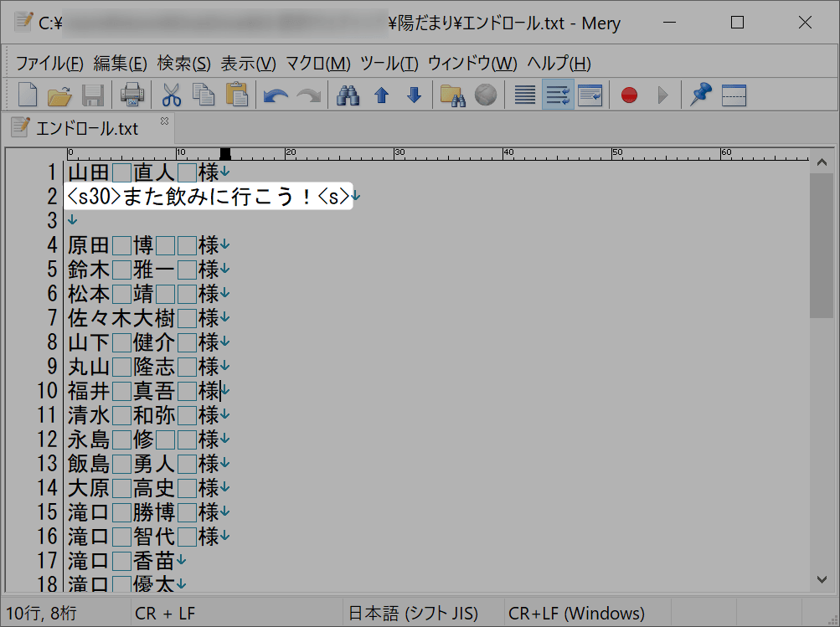Click the undo arrow icon
840x627 pixels.
(276, 95)
